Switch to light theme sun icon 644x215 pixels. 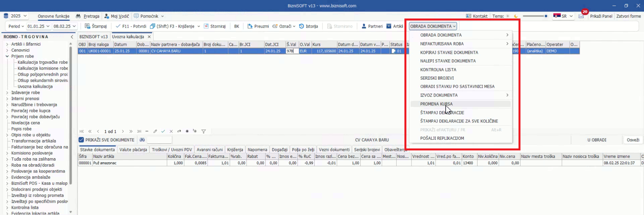click(x=507, y=16)
